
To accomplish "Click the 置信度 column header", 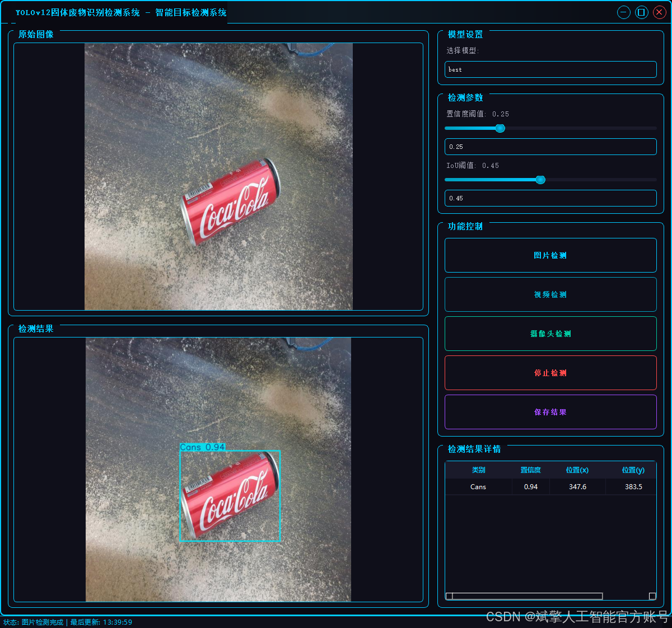I will pyautogui.click(x=531, y=470).
